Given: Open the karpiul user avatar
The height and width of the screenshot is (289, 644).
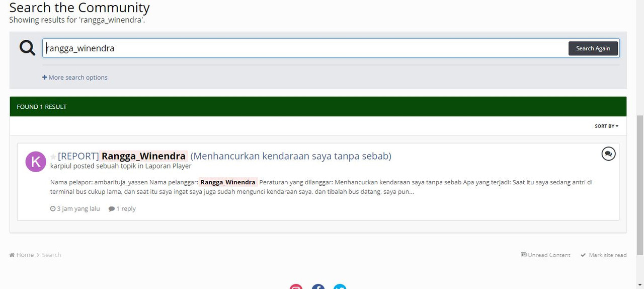Looking at the screenshot, I should (36, 162).
